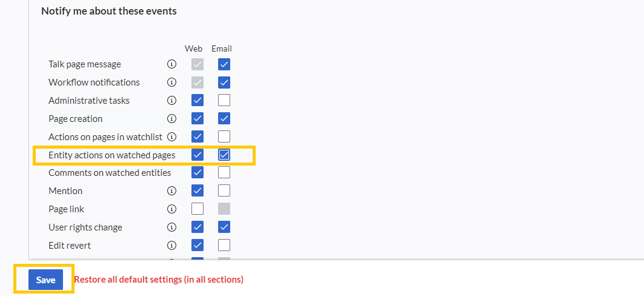Click the Save button

tap(45, 280)
